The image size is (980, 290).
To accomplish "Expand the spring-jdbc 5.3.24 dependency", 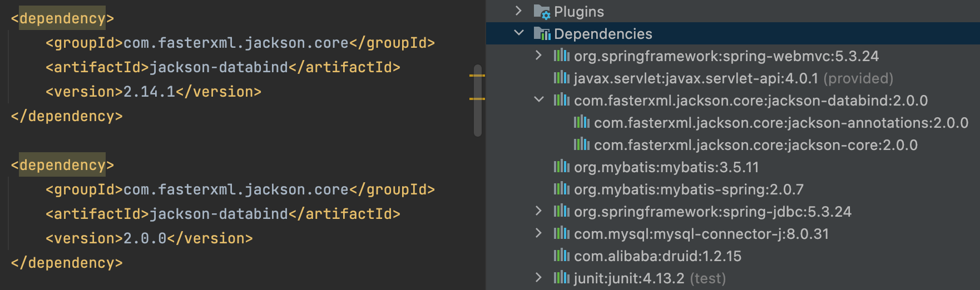I will click(x=538, y=211).
